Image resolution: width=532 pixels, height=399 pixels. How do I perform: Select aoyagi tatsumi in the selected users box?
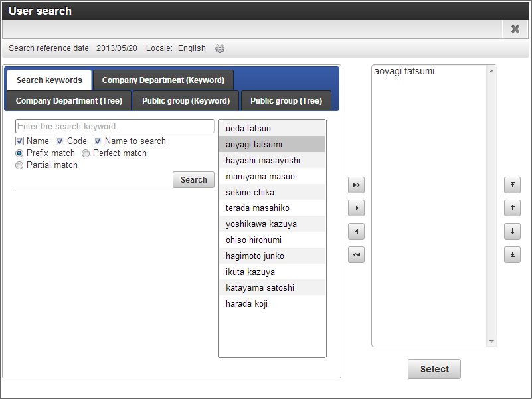point(404,71)
